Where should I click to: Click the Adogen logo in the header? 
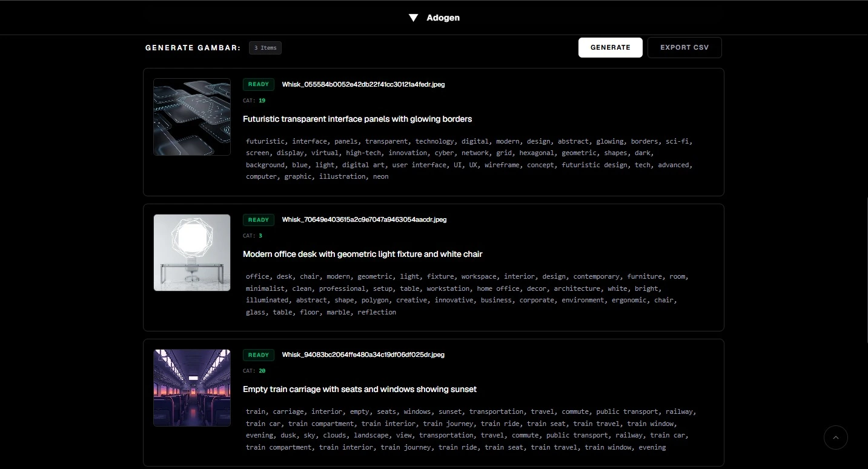point(443,18)
